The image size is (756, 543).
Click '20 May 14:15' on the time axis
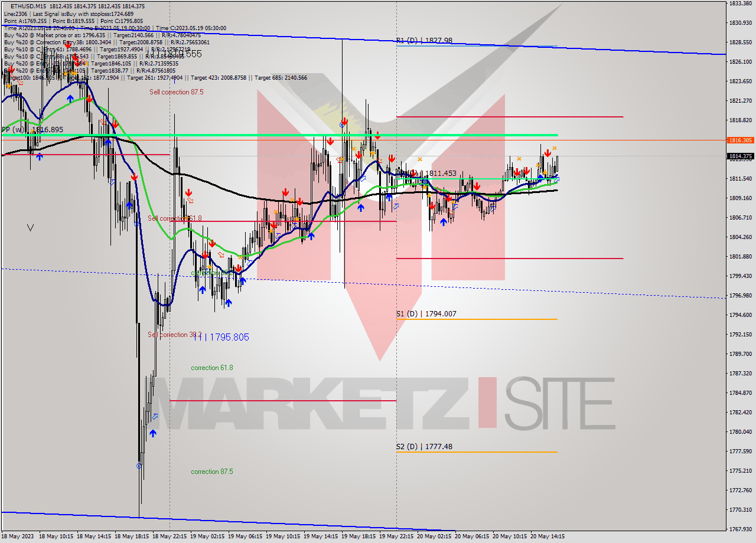[x=548, y=537]
